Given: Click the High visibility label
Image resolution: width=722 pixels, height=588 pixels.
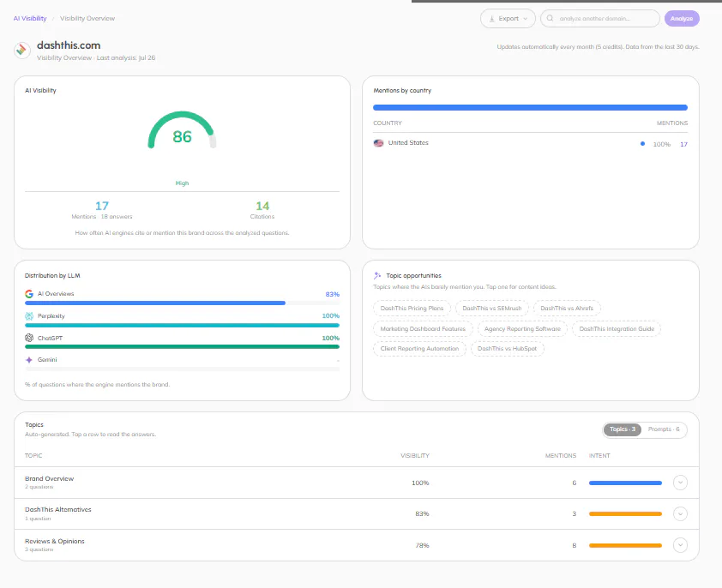Looking at the screenshot, I should (182, 183).
